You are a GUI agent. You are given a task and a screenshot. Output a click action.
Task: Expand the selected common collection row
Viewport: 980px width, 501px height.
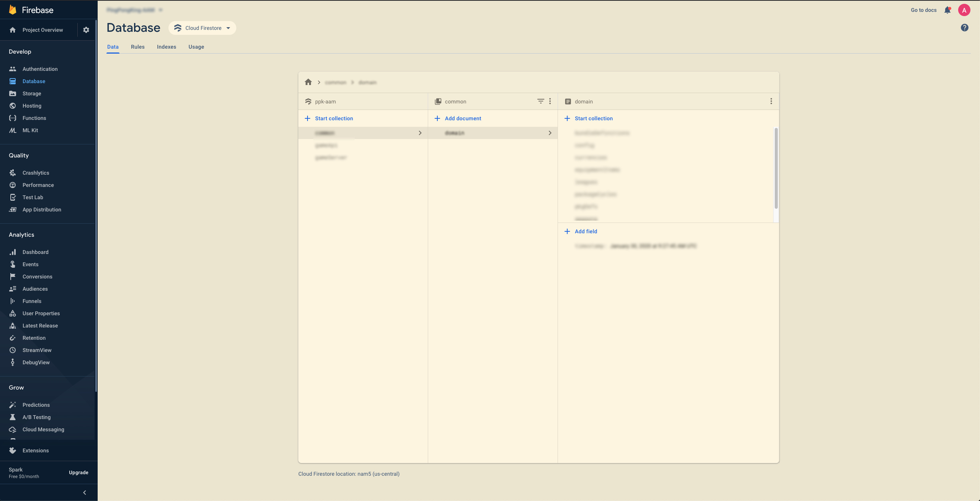point(363,133)
